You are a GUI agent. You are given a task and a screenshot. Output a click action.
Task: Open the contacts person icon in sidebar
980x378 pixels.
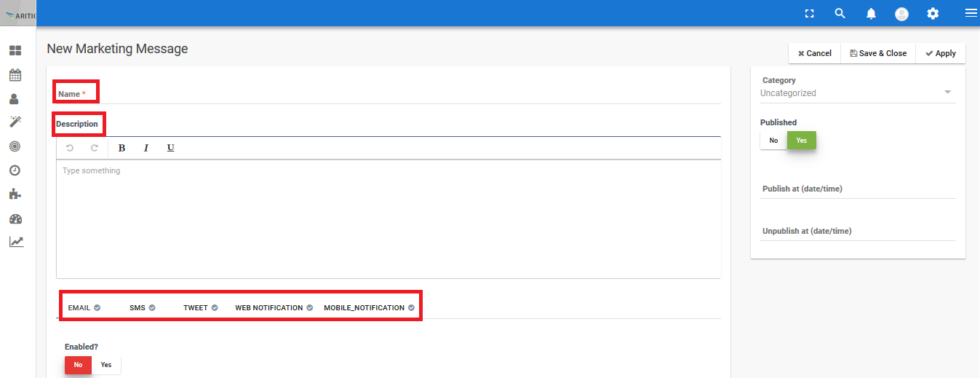(15, 99)
